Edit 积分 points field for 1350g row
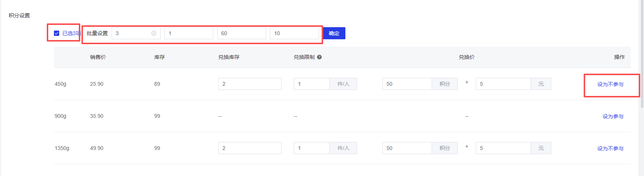This screenshot has width=644, height=176. tap(407, 148)
